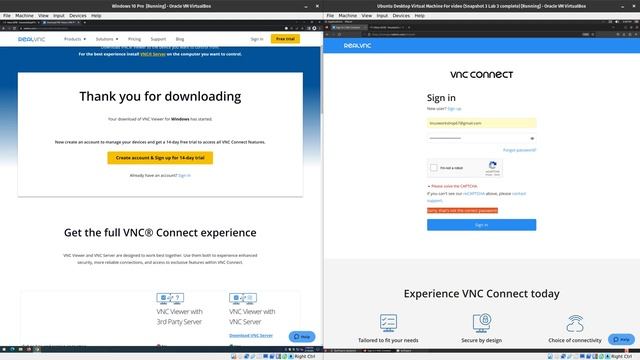This screenshot has height=360, width=640.
Task: Click the RealVNC logo in Windows VM page
Action: pyautogui.click(x=31, y=39)
